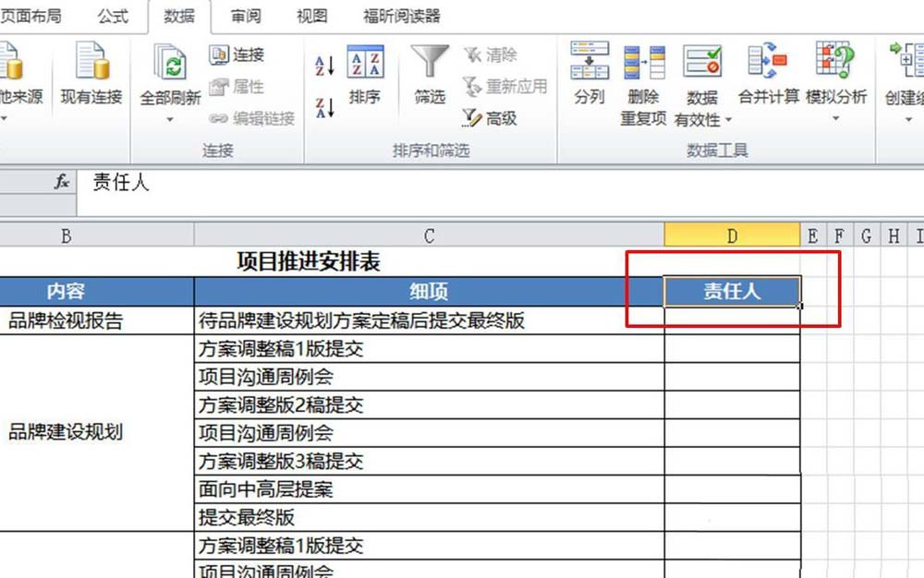Select the 内容 header cell
This screenshot has height=578, width=924.
[x=97, y=292]
